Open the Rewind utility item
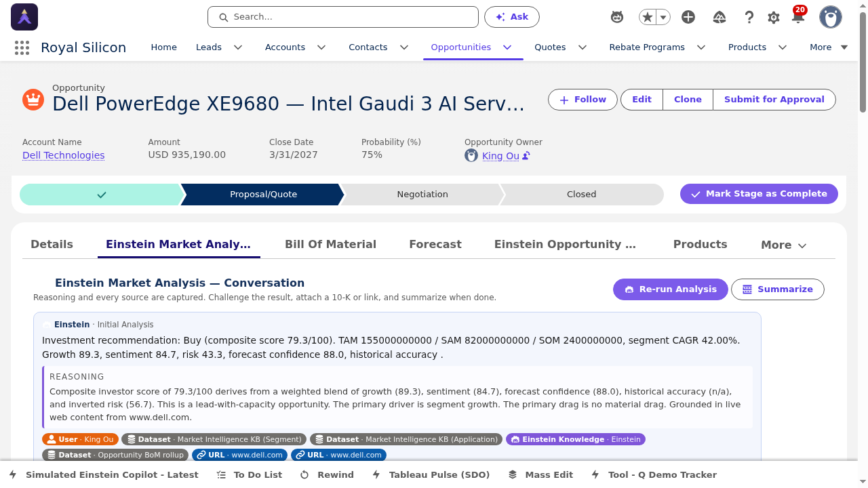Image resolution: width=868 pixels, height=488 pixels. click(x=327, y=475)
